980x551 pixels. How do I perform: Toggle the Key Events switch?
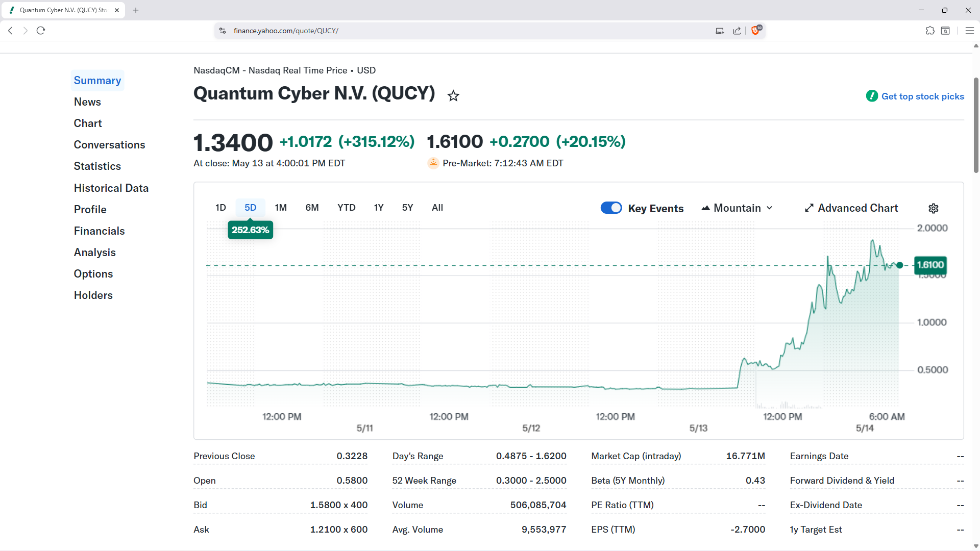click(611, 208)
